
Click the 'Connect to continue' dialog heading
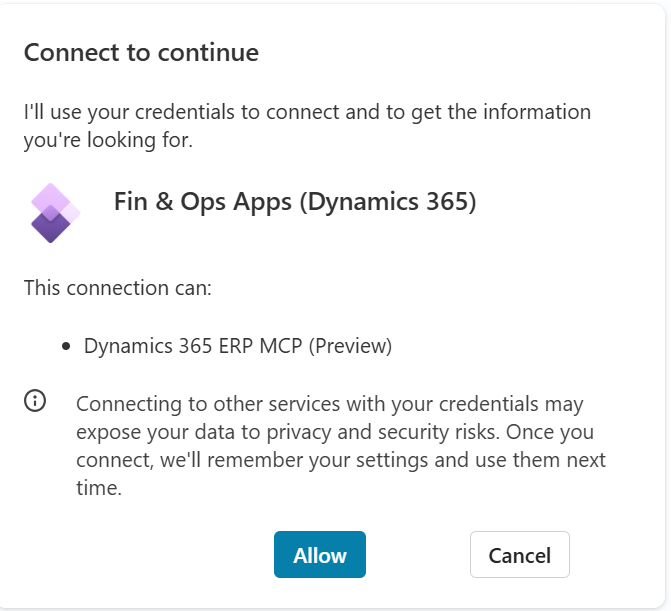point(141,53)
